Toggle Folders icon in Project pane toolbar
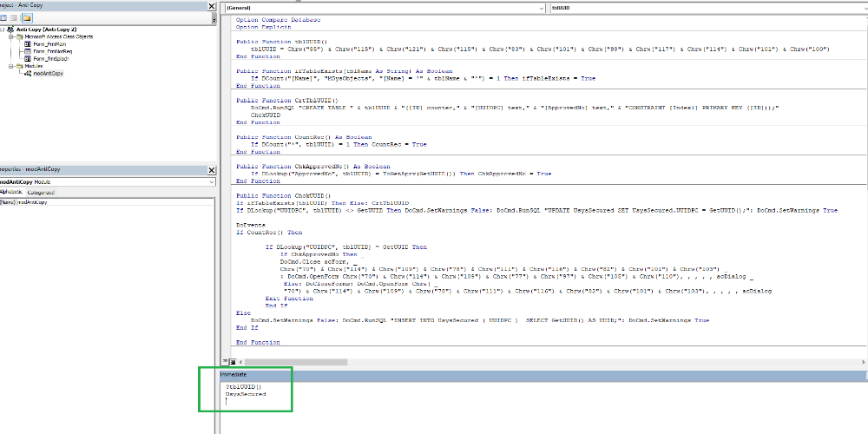 point(26,18)
